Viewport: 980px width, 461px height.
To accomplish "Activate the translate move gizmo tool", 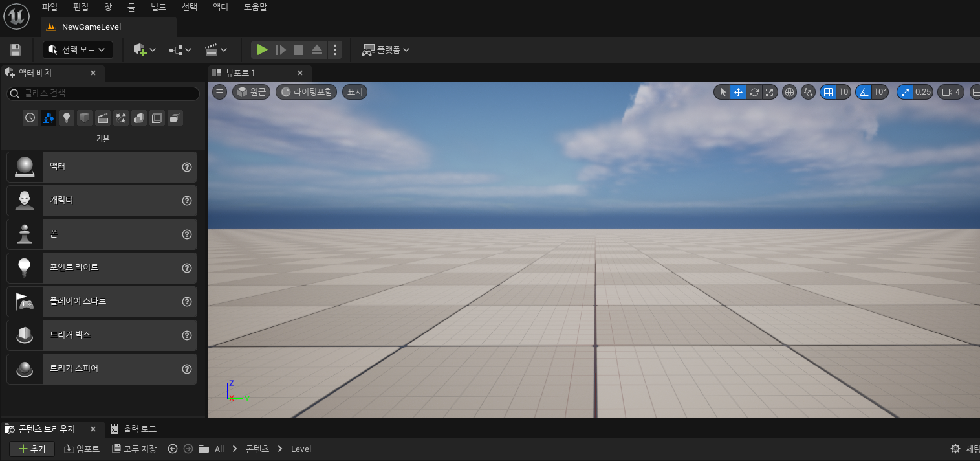I will point(739,92).
